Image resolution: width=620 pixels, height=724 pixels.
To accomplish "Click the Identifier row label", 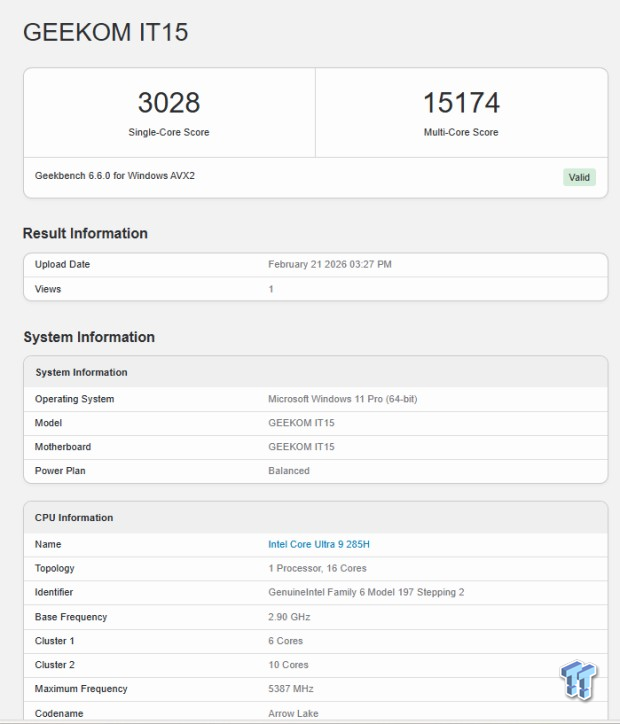I will click(x=54, y=592).
